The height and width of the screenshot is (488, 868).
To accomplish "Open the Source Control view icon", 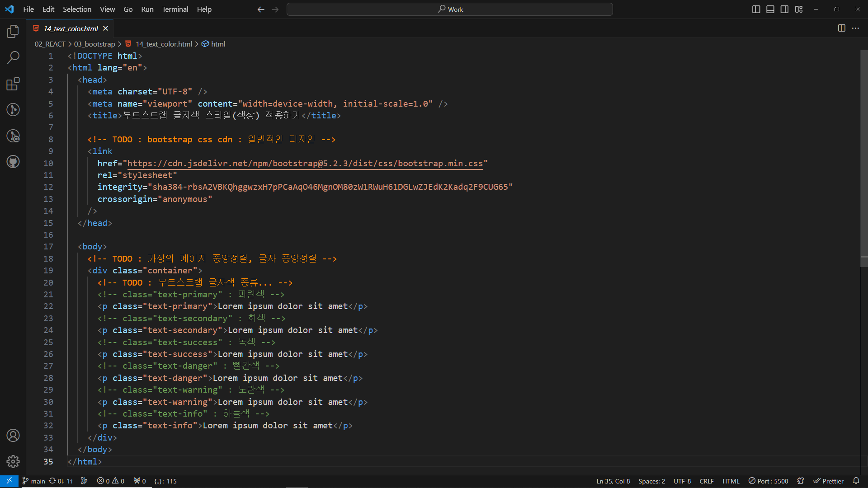I will 13,110.
